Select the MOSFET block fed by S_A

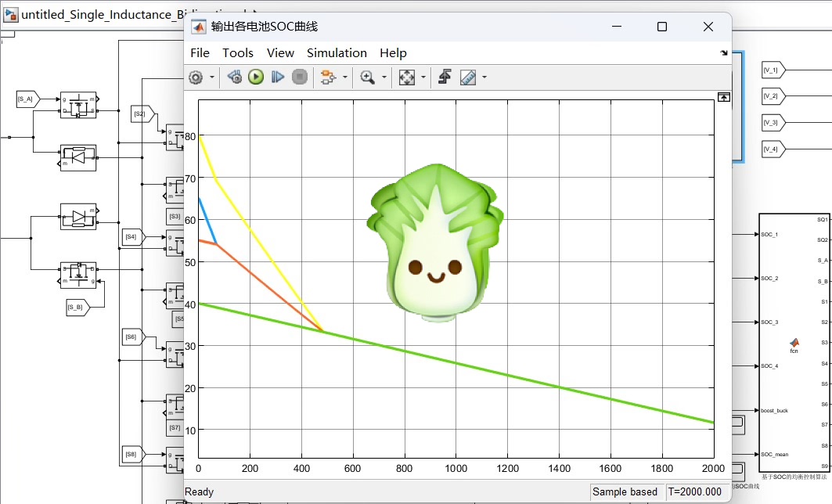click(78, 105)
